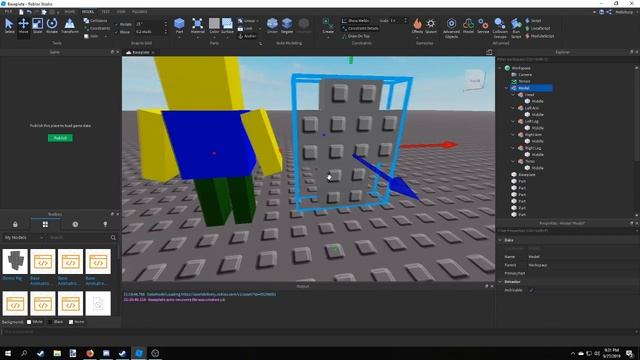Switch to the MODEL ribbon tab

point(88,12)
